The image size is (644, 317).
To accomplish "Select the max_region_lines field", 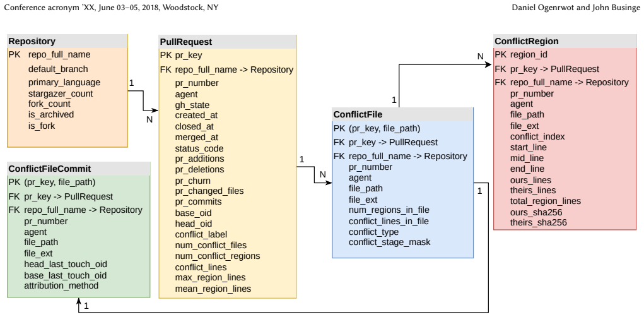I will [x=210, y=277].
